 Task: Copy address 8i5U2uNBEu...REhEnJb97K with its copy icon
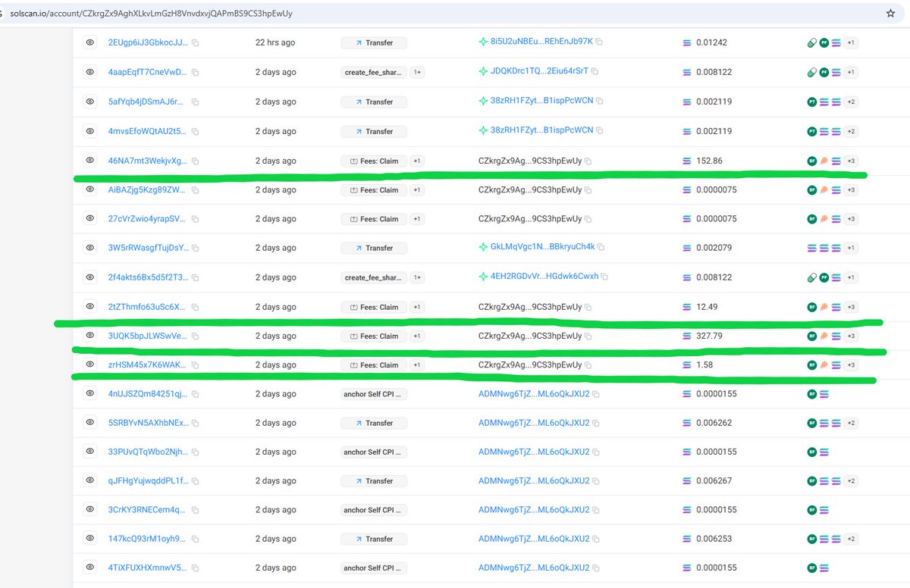click(599, 42)
